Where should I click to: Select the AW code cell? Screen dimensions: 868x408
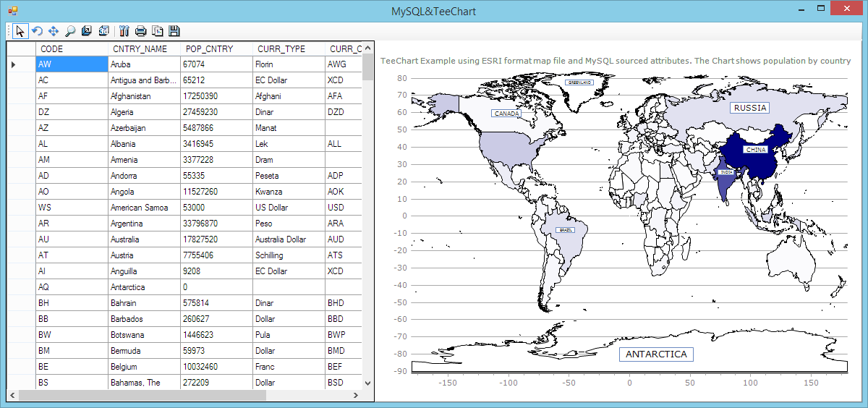(72, 64)
